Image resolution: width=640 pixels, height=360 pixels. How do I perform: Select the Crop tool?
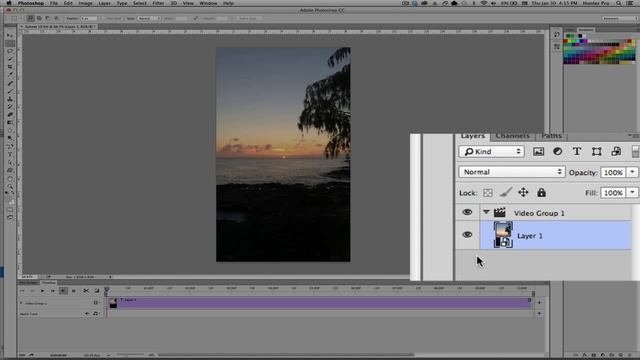pos(10,67)
